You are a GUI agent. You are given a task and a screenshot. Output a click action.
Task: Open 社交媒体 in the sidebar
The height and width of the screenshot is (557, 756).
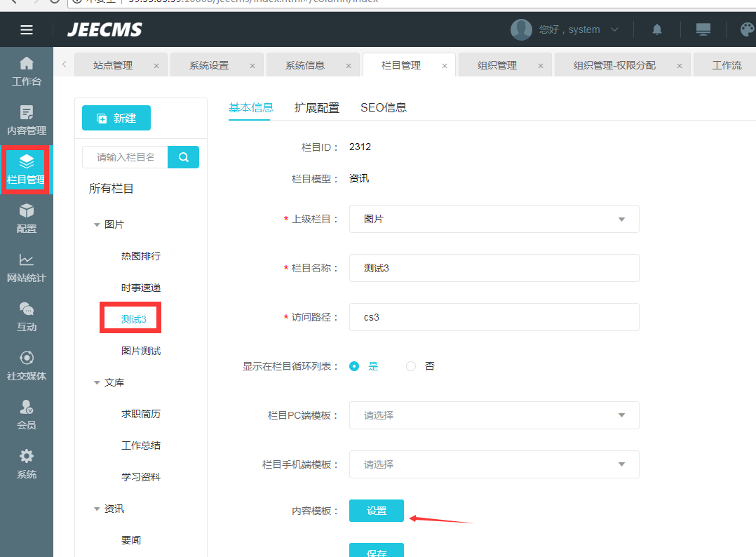click(27, 366)
